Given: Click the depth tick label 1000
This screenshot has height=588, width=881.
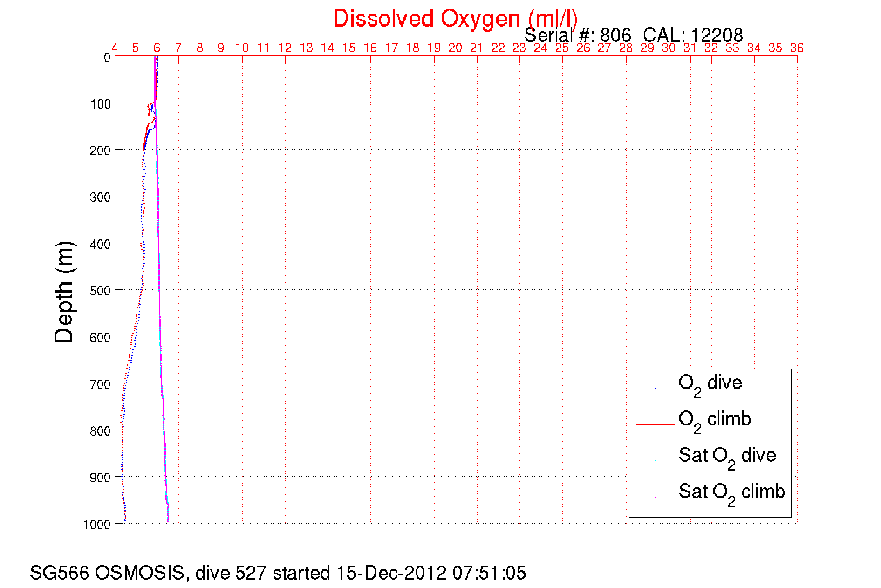Looking at the screenshot, I should click(x=97, y=525).
